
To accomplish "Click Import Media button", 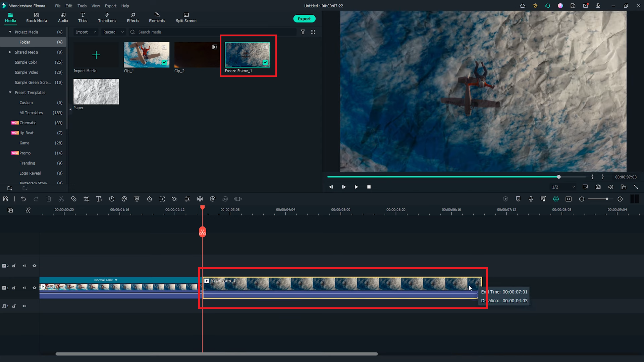I will pyautogui.click(x=96, y=55).
